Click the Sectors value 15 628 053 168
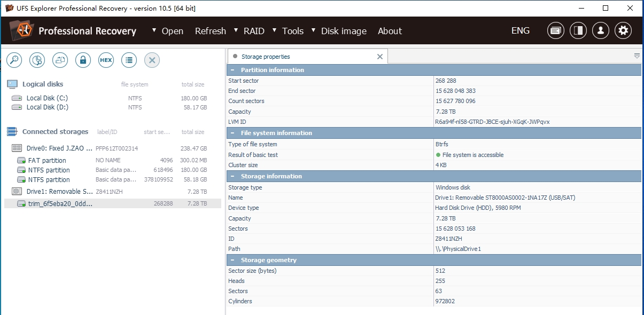The height and width of the screenshot is (315, 644). pos(455,229)
